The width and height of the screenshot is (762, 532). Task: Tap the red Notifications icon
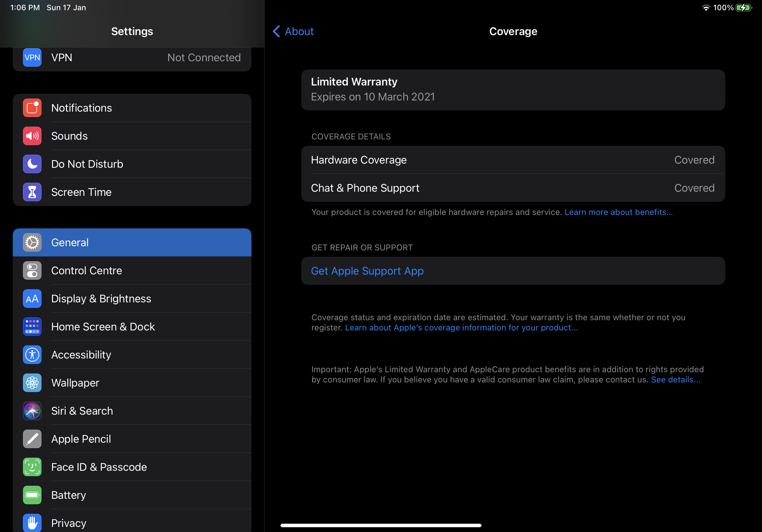pos(32,108)
